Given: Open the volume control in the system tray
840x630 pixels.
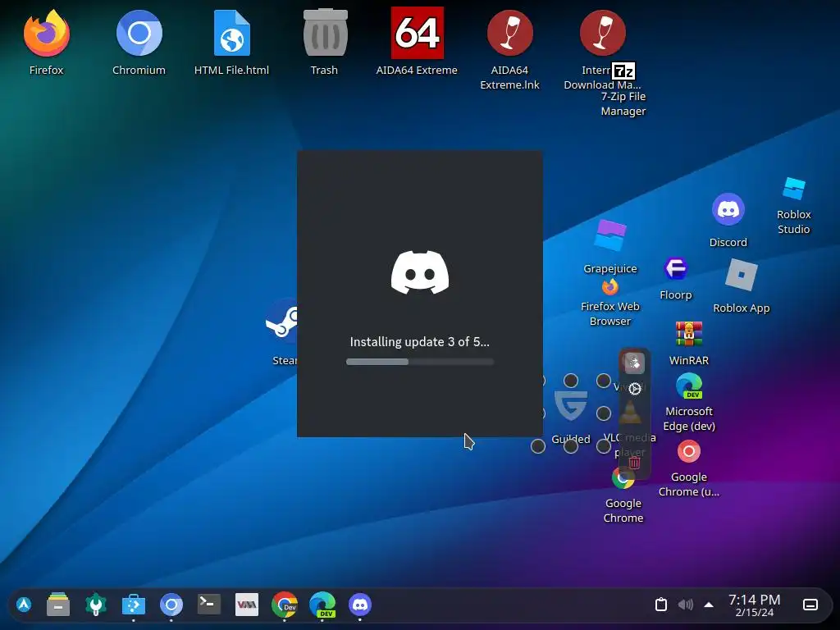Looking at the screenshot, I should 685,605.
